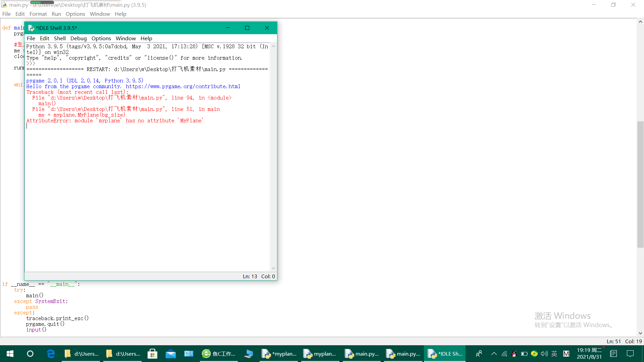Open volume speaker tray icon
644x362 pixels.
tap(544, 354)
